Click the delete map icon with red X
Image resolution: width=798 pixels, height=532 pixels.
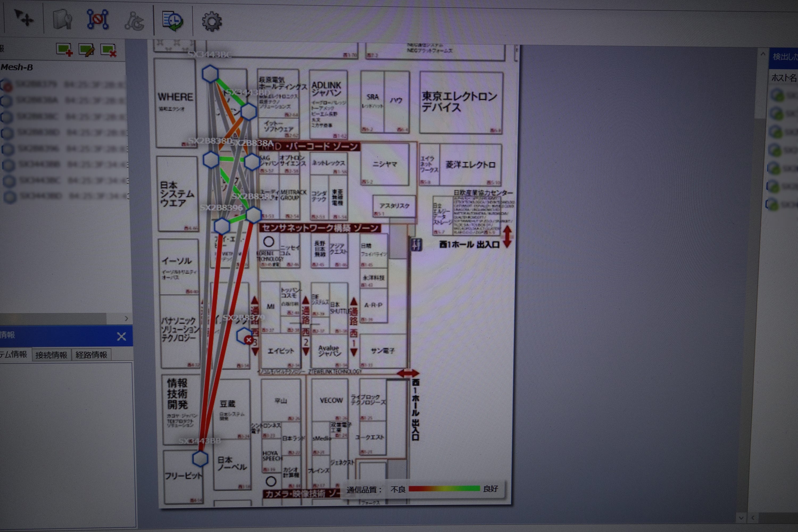click(109, 51)
